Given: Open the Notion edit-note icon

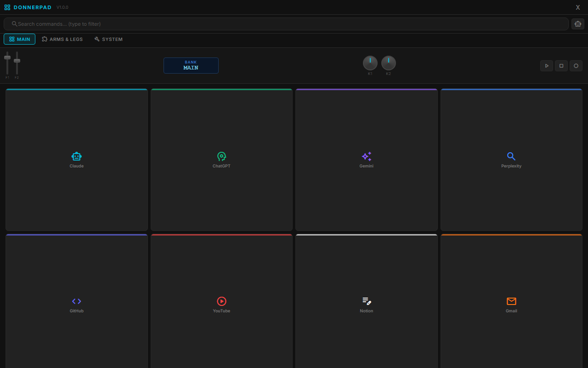Looking at the screenshot, I should [366, 301].
